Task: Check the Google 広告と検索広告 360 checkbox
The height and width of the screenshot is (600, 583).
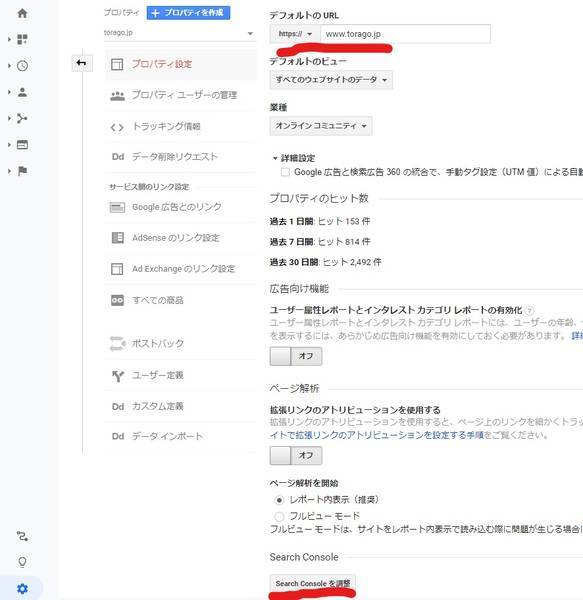Action: click(x=285, y=172)
